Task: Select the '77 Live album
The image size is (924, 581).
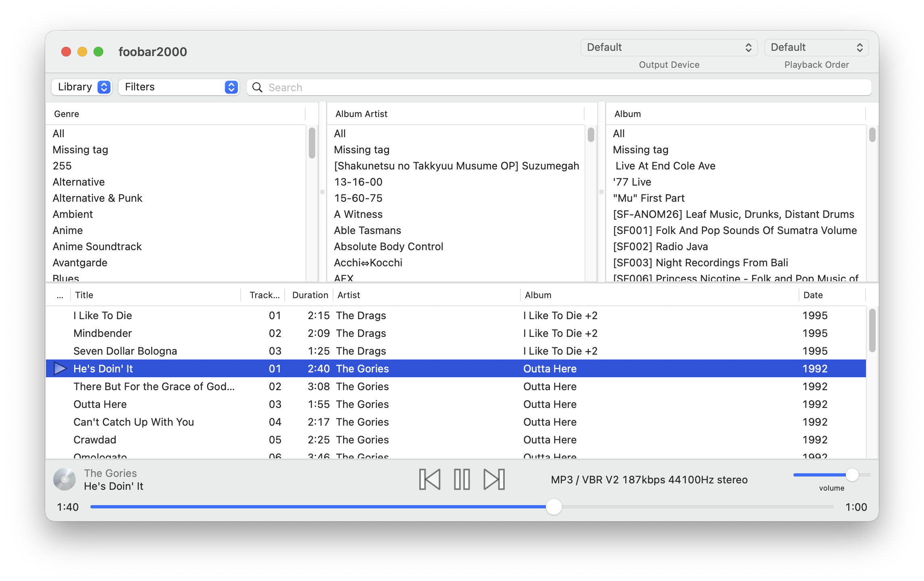Action: (736, 182)
